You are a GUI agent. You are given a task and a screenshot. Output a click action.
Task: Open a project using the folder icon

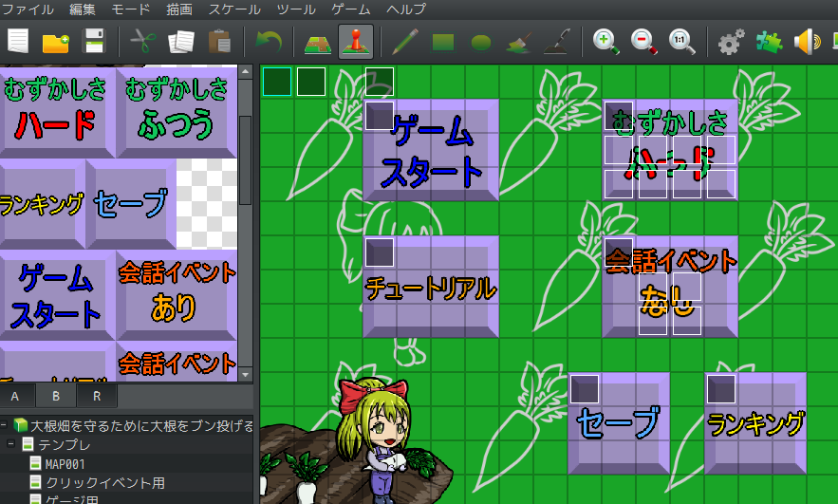pos(56,42)
